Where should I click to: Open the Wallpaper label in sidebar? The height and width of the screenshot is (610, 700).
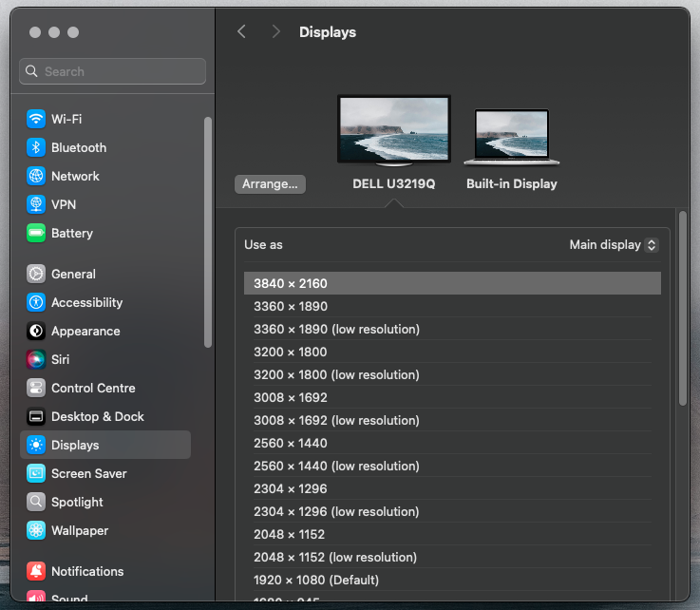[x=80, y=530]
